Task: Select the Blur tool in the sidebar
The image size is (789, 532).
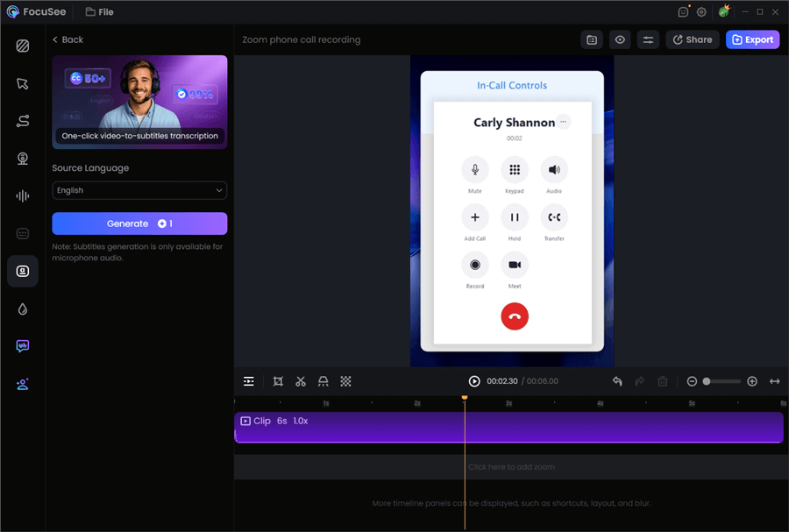Action: [x=22, y=309]
